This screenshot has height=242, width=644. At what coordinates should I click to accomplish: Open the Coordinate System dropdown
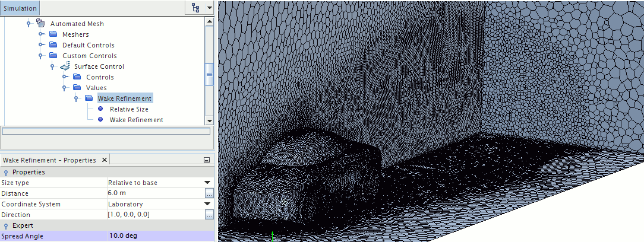pos(207,204)
